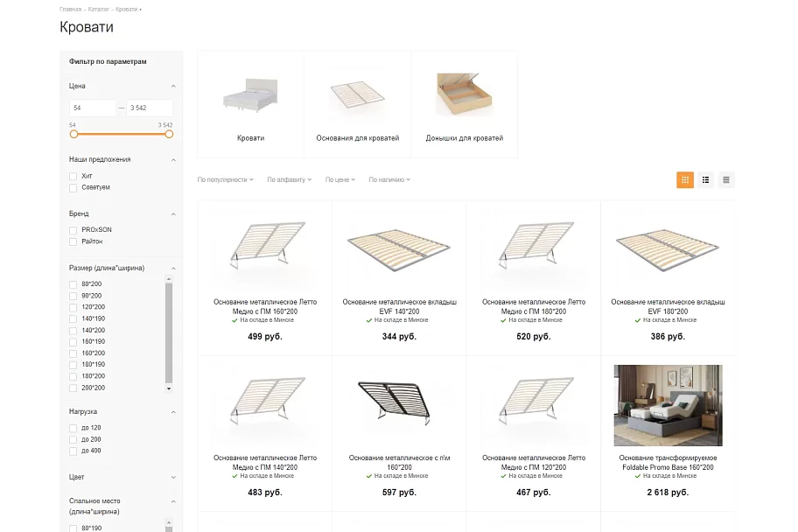The width and height of the screenshot is (798, 532).
Task: Collapse the Нагрузка filter section
Action: pos(173,412)
